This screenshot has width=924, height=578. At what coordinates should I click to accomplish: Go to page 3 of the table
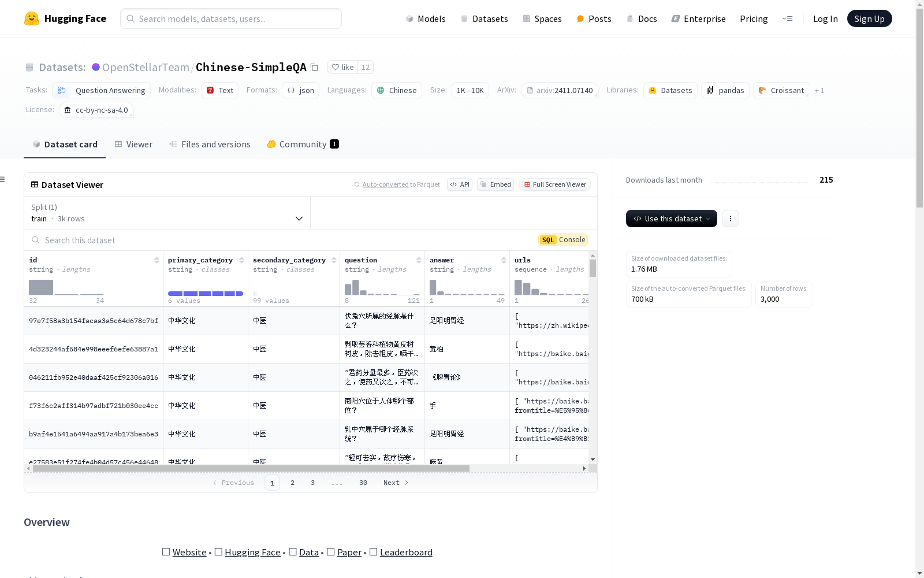pyautogui.click(x=312, y=483)
